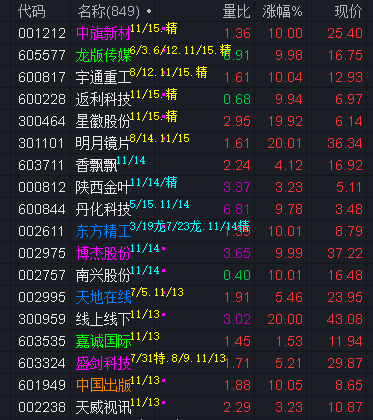The image size is (373, 420).
Task: Open stock 天威视讯
Action: [x=103, y=407]
